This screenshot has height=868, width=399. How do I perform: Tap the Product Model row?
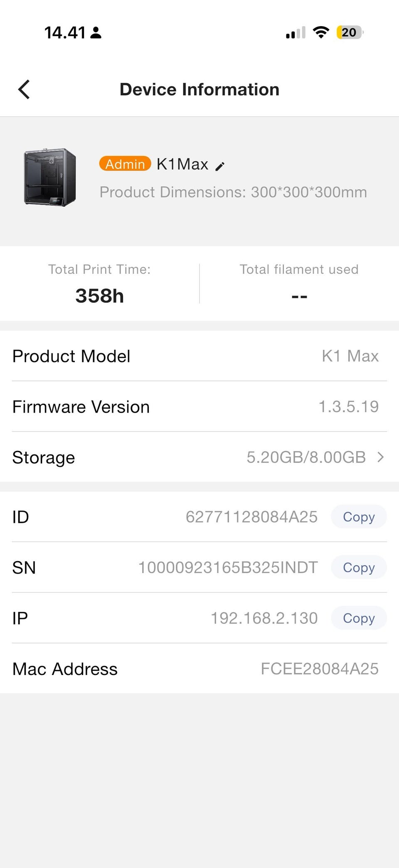coord(199,356)
